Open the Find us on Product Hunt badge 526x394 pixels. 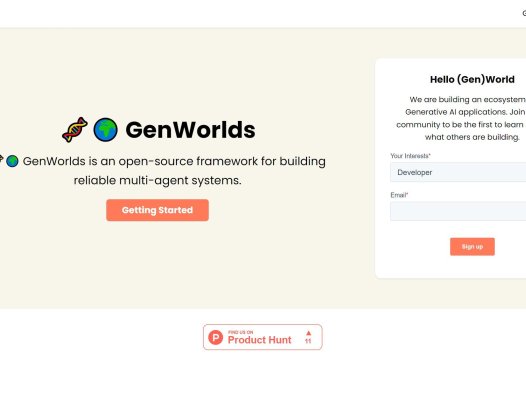point(263,337)
